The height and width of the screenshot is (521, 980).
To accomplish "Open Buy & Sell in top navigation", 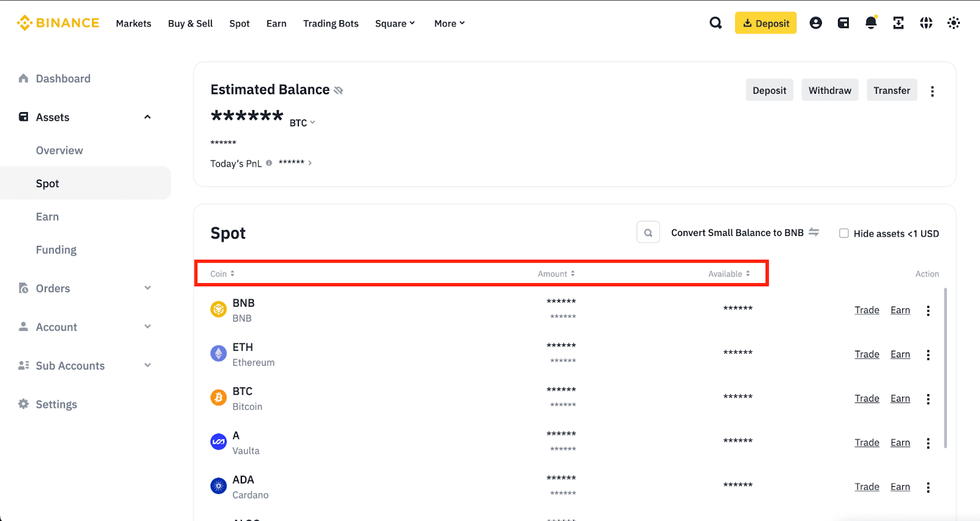I will tap(190, 23).
